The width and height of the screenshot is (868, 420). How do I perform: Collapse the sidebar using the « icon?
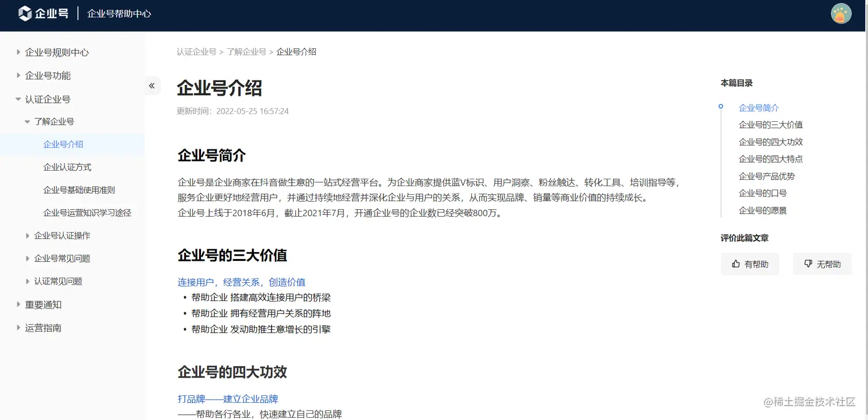coord(152,85)
